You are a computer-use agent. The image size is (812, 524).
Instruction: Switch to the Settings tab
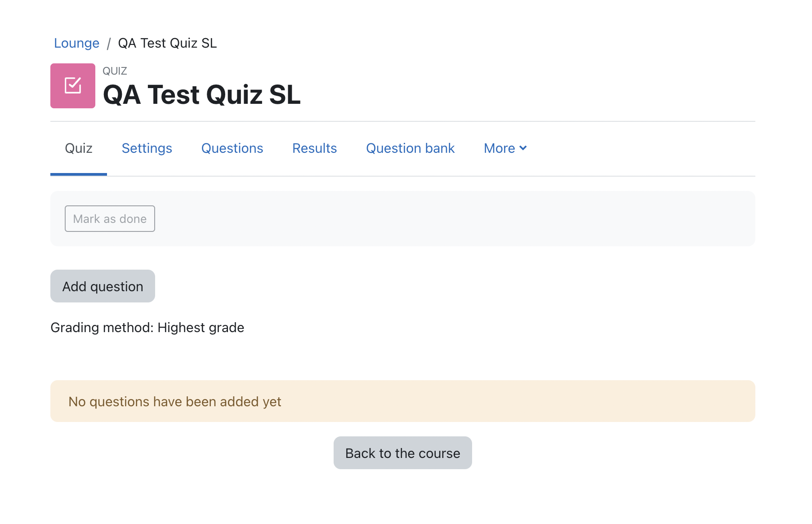coord(147,148)
